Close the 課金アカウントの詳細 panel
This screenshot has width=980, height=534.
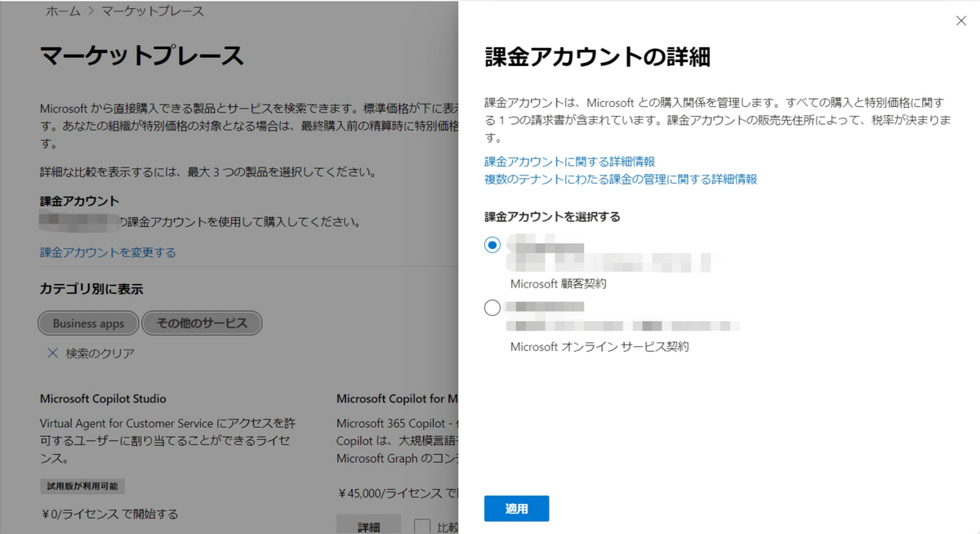961,20
